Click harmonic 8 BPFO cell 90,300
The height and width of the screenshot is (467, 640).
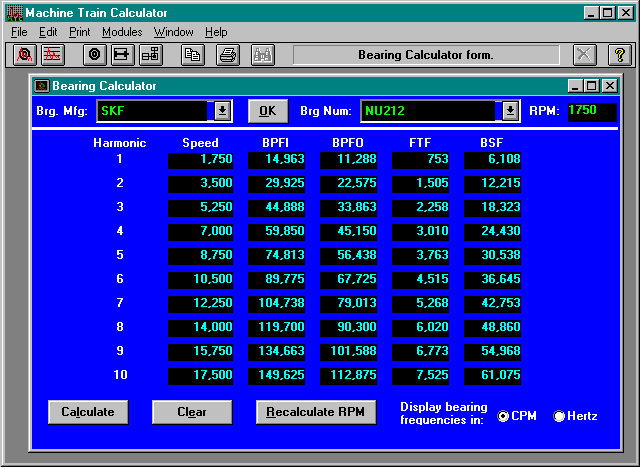(x=348, y=328)
